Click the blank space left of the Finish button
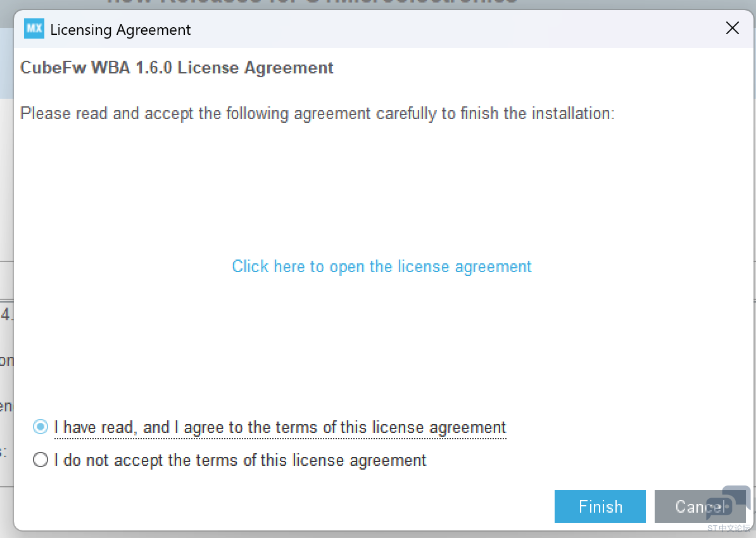 click(x=317, y=506)
